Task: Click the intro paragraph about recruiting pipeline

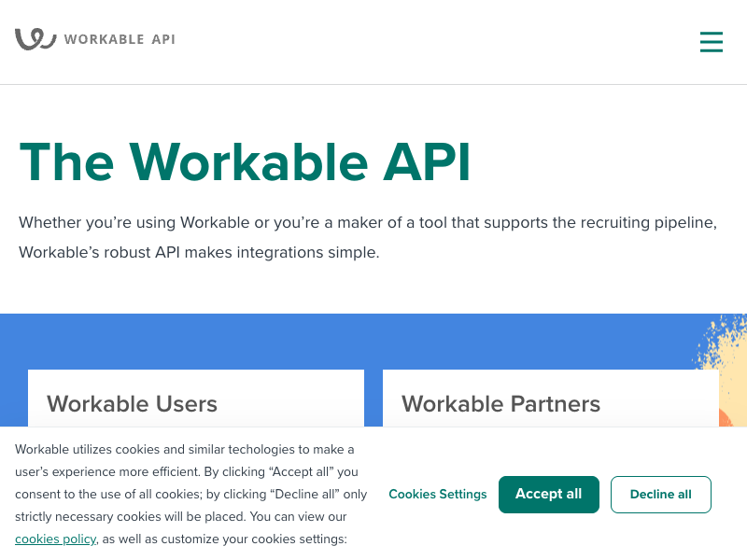Action: [368, 237]
